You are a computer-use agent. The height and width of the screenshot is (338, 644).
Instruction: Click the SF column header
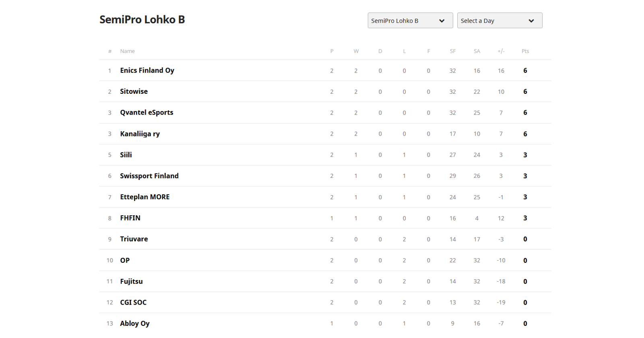pos(452,51)
